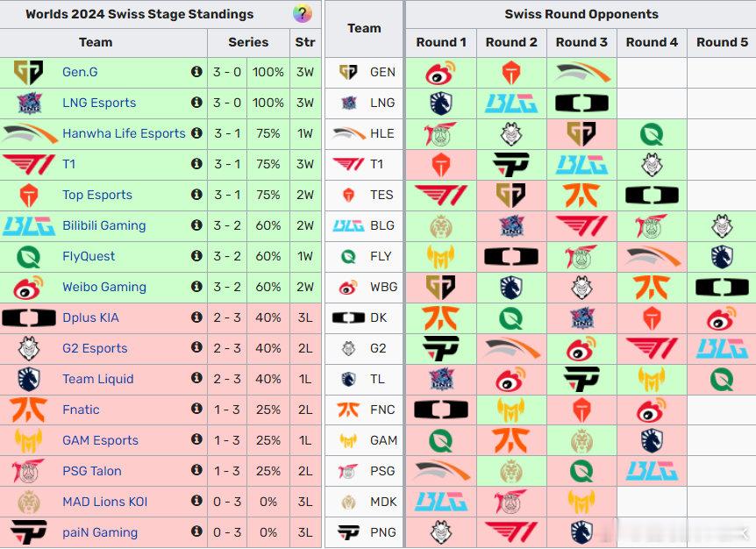Click the rainbow question mark help icon
This screenshot has width=756, height=549.
pyautogui.click(x=303, y=13)
